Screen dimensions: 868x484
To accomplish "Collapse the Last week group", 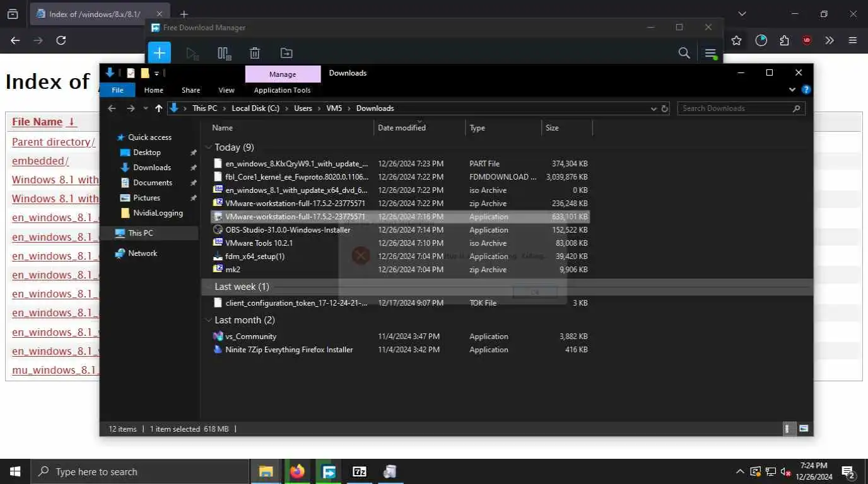I will tap(208, 287).
